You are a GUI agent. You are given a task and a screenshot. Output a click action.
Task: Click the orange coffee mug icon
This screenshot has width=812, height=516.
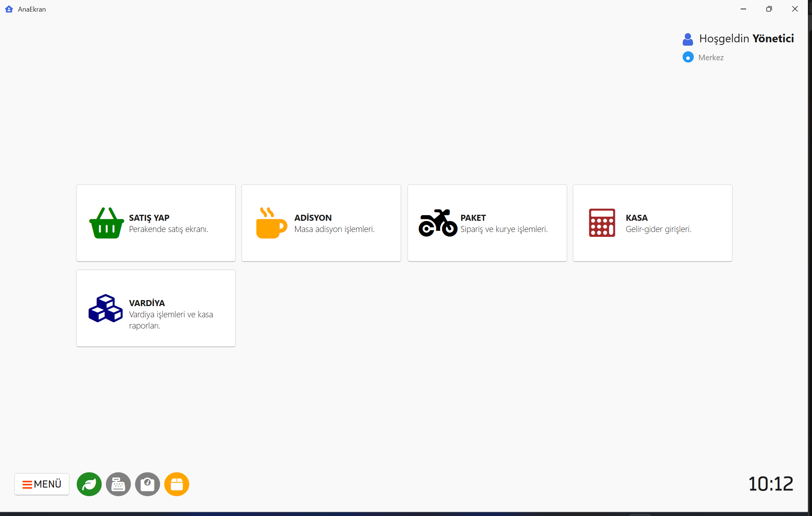[271, 223]
